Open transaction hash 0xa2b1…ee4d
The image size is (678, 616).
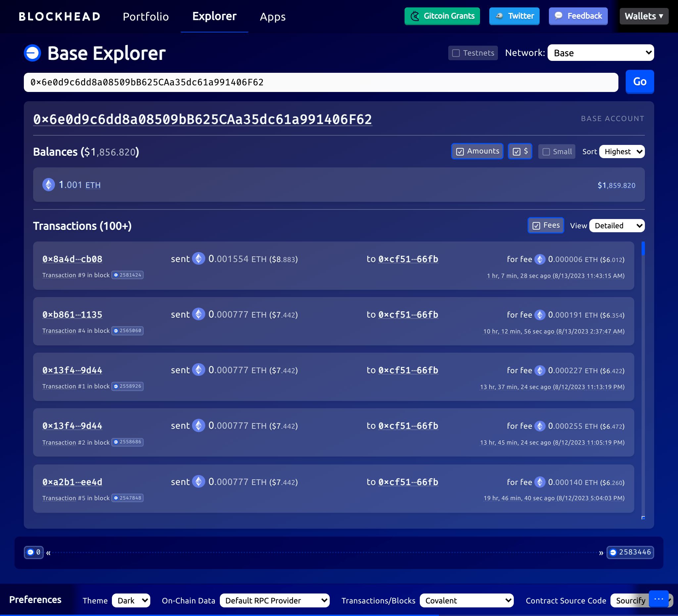pos(72,482)
